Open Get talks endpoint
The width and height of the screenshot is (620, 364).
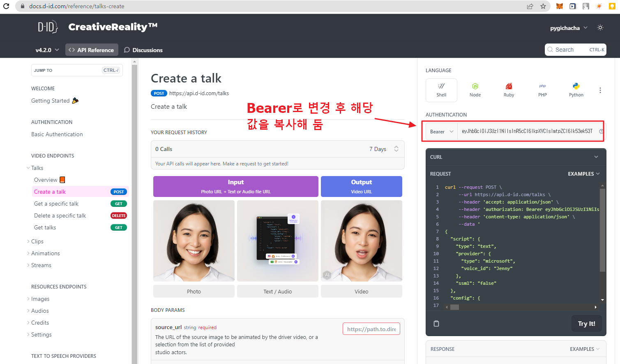coord(80,227)
